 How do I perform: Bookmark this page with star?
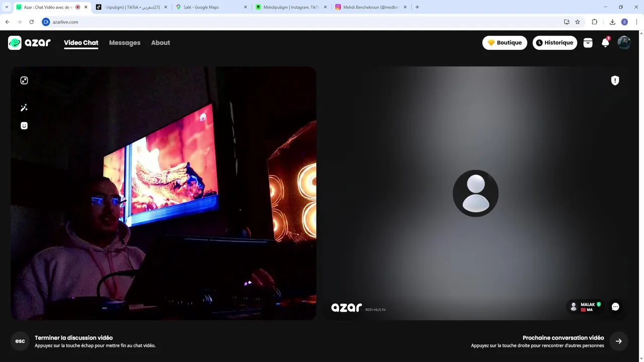(x=578, y=22)
